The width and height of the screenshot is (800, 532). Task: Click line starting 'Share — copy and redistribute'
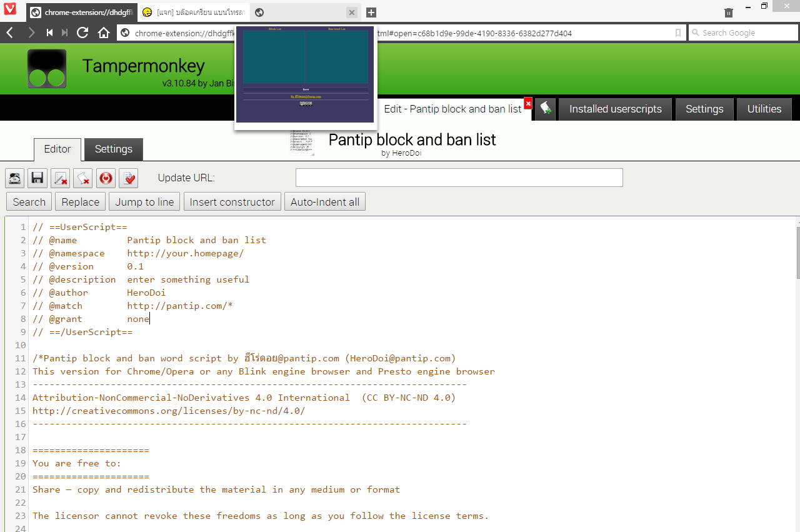pyautogui.click(x=216, y=489)
